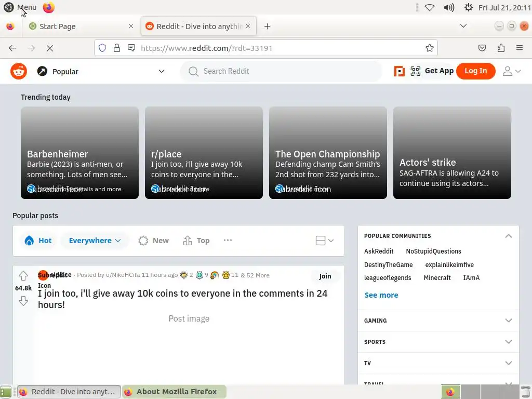Focus the Search Reddit field

click(281, 71)
